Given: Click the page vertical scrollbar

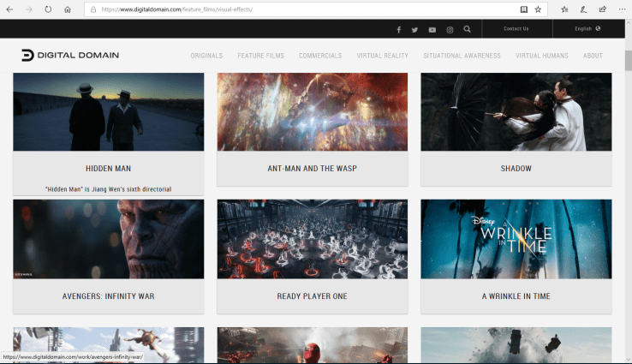Looking at the screenshot, I should click(628, 62).
